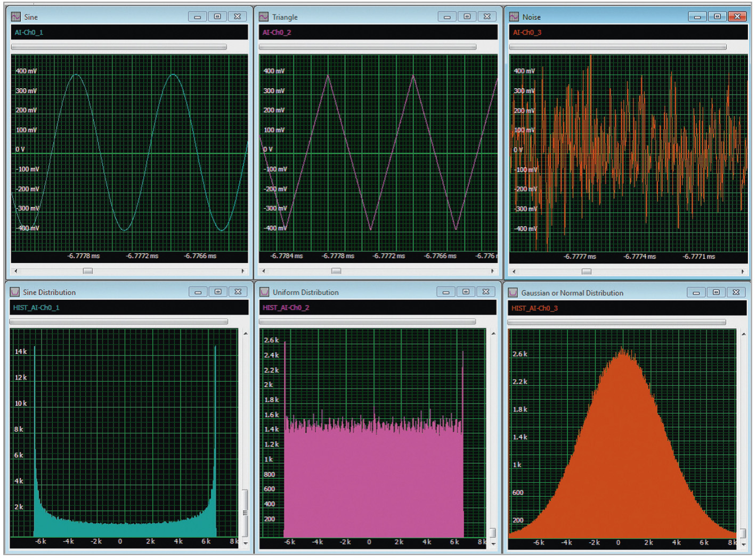
Task: Click the Triangle window horizontal scrollbar thumb
Action: tap(336, 271)
